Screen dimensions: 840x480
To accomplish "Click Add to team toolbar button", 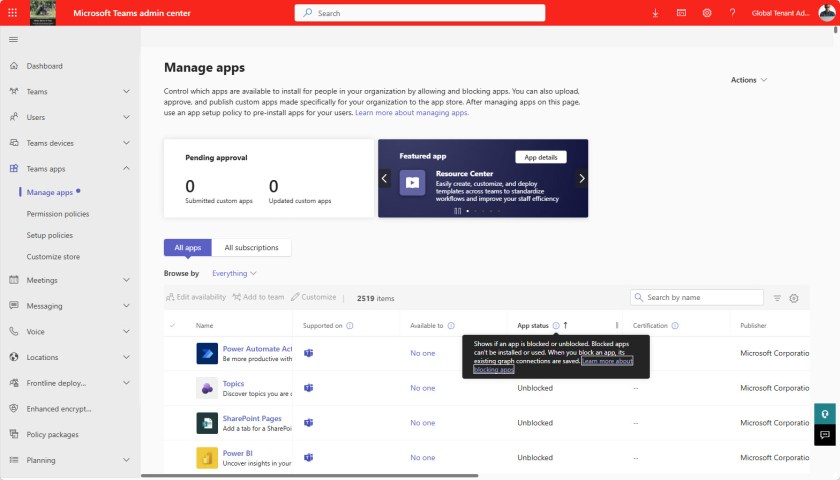I will (258, 297).
